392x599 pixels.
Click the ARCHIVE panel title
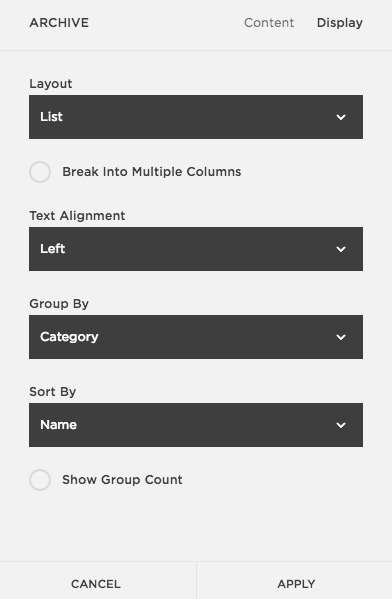[x=59, y=23]
